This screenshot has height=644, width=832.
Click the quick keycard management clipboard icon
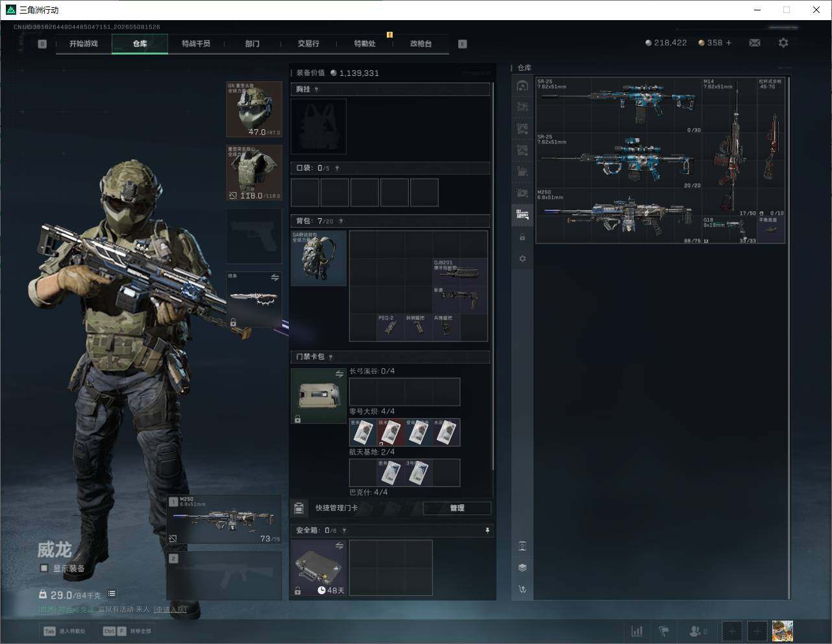click(299, 508)
